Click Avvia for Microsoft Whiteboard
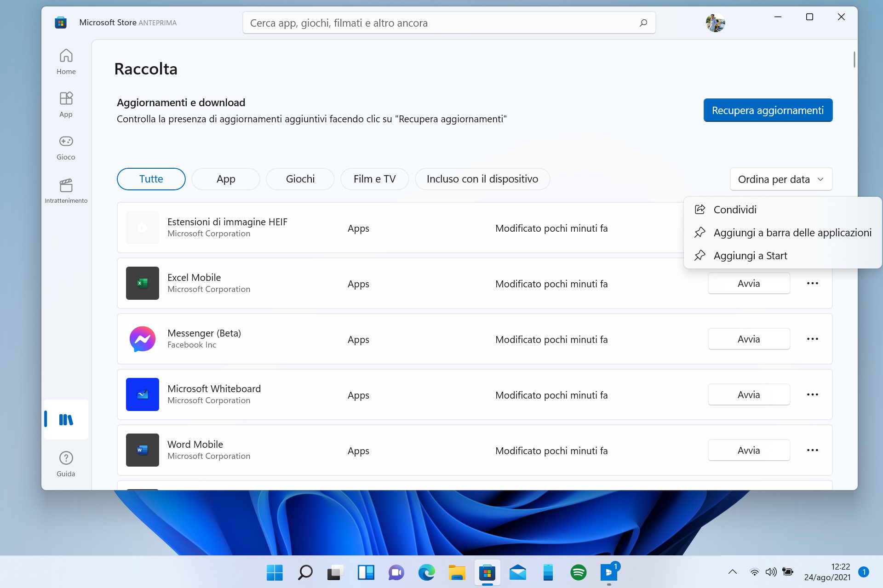Image resolution: width=883 pixels, height=588 pixels. click(749, 394)
